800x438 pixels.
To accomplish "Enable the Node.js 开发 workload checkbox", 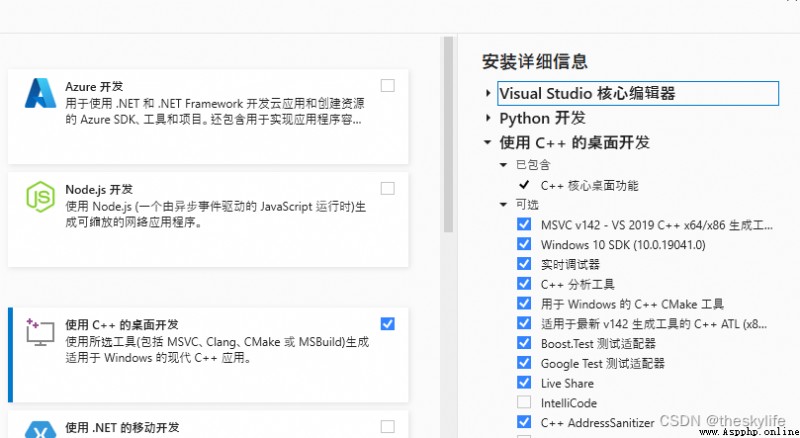I will [x=388, y=189].
